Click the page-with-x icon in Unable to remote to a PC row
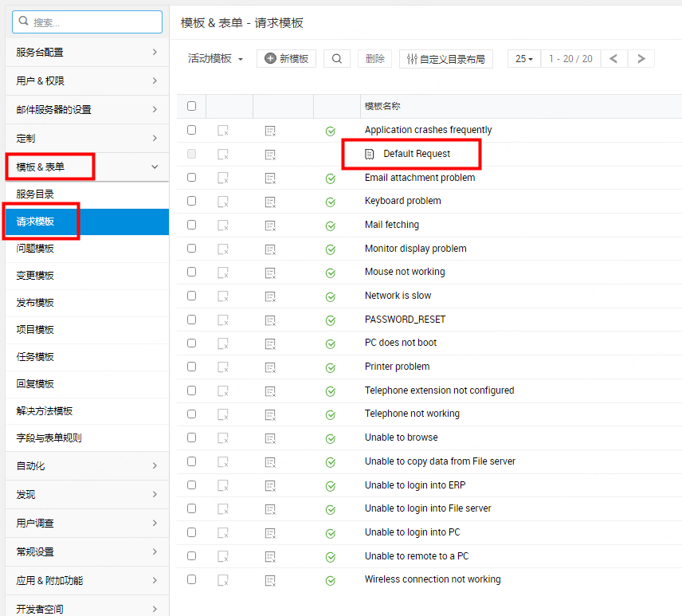 point(223,556)
